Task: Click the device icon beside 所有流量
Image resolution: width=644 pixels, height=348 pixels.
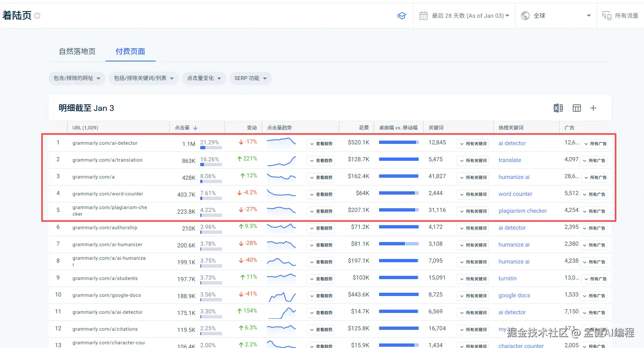Action: [x=607, y=16]
